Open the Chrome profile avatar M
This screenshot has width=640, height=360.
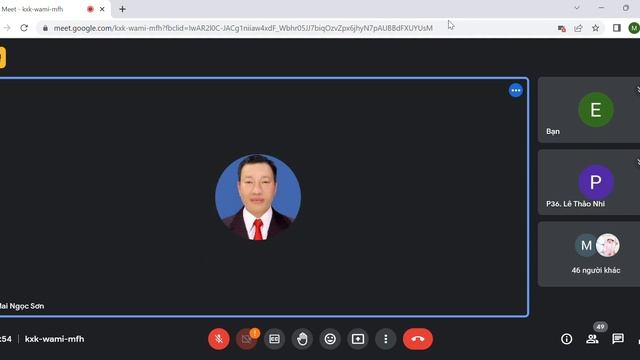(634, 28)
